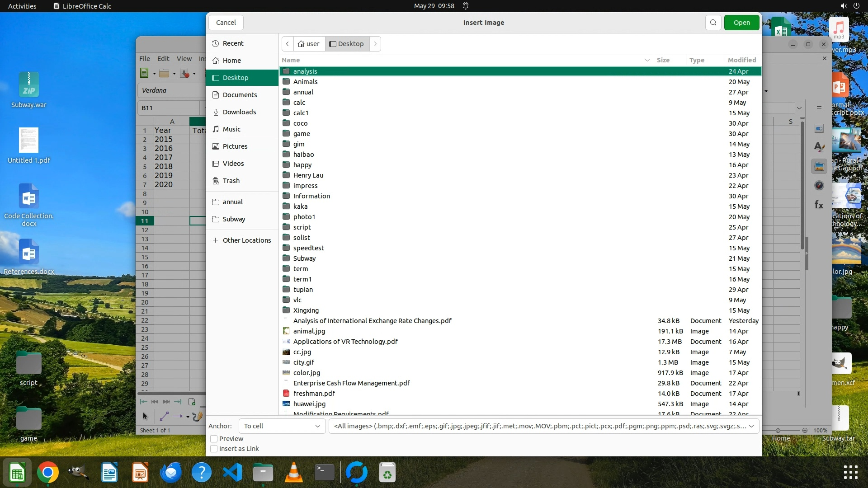This screenshot has height=488, width=868.
Task: Expand the Anchor 'To cell' dropdown
Action: click(x=282, y=426)
